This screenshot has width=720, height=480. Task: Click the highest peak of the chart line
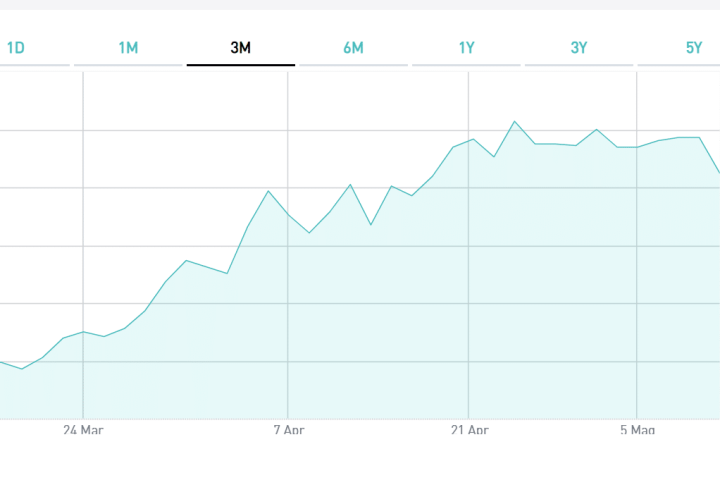[x=515, y=121]
